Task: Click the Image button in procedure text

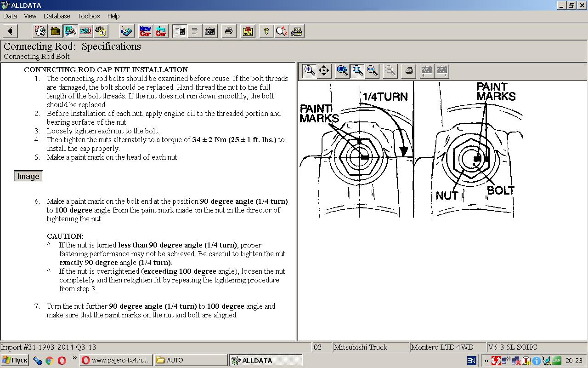Action: point(28,177)
